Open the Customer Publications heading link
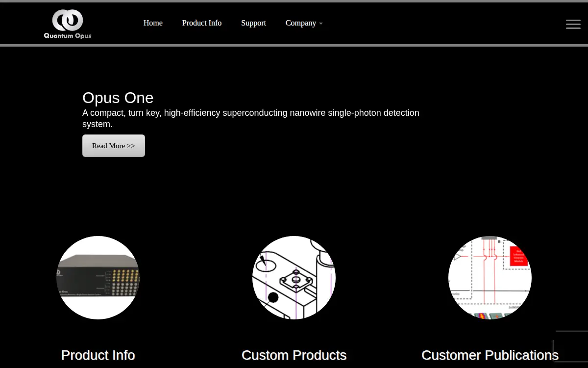588x368 pixels. pyautogui.click(x=490, y=355)
